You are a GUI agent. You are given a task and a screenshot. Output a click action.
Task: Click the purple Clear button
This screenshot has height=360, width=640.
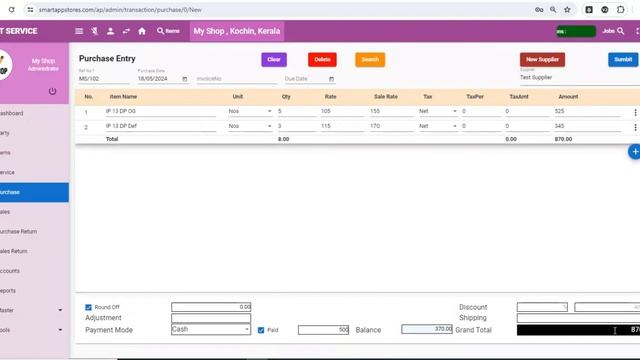point(274,60)
